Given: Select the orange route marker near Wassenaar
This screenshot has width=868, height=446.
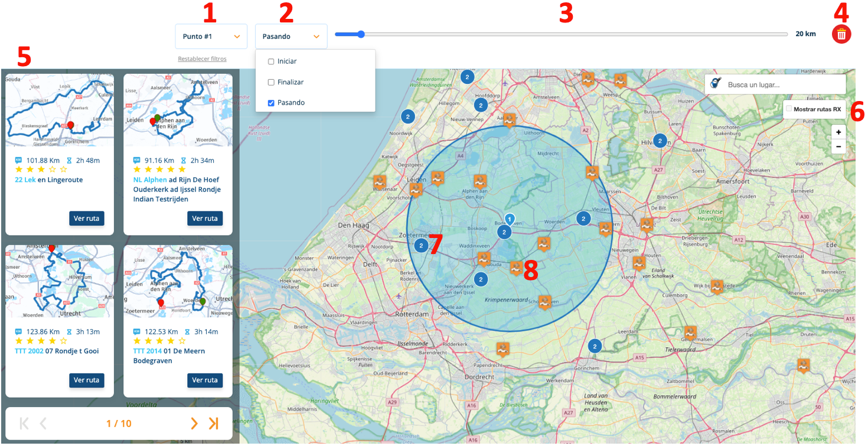Looking at the screenshot, I should point(380,182).
